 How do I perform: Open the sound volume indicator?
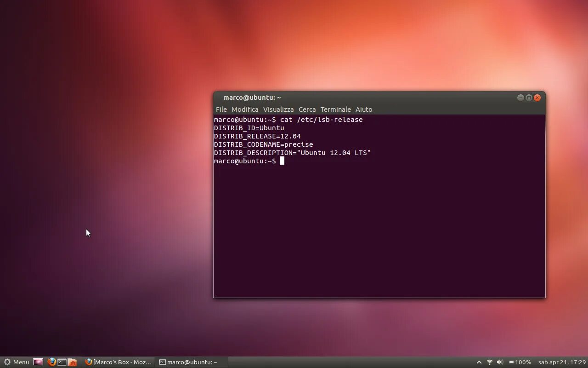coord(500,362)
